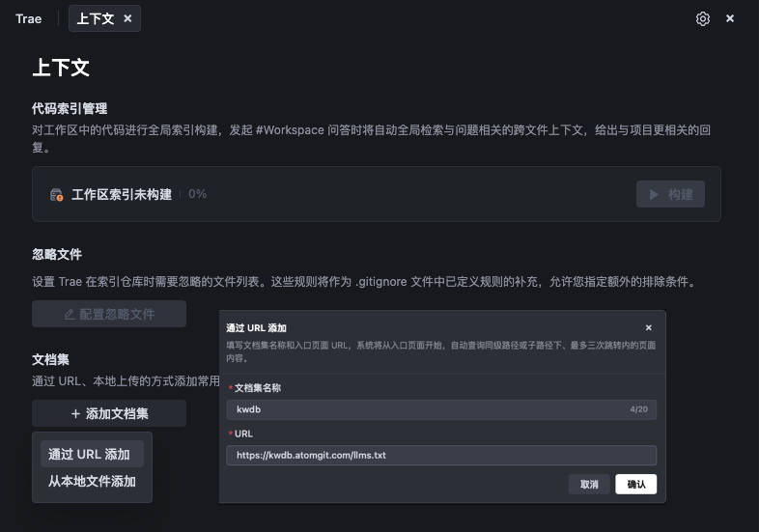
Task: Choose 从本地文件添加 menu option
Action: 92,481
